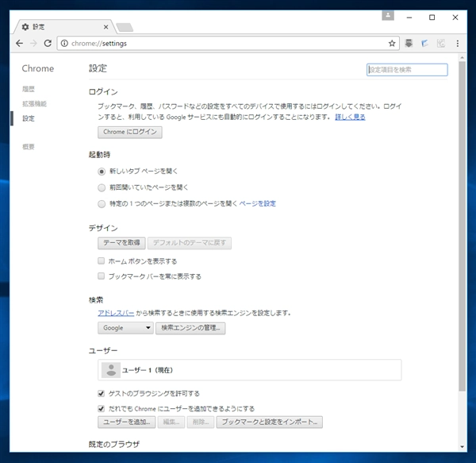Click ブックマークと設定をインポート button
The height and width of the screenshot is (463, 476).
tap(269, 422)
